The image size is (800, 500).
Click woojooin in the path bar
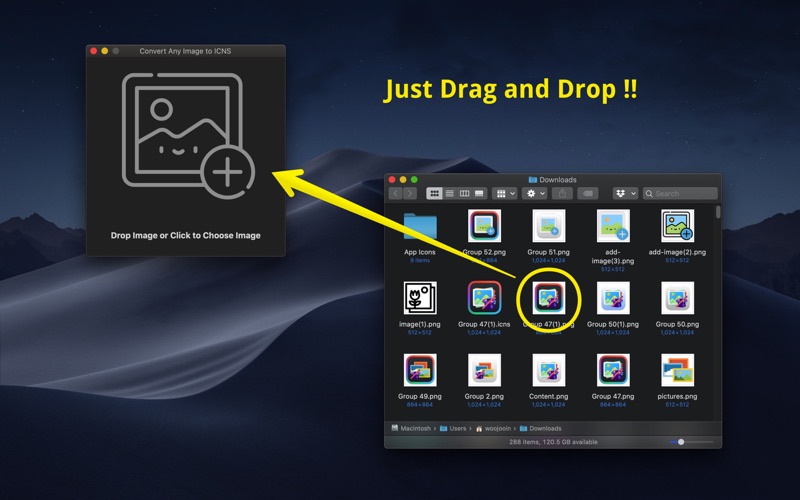point(493,428)
